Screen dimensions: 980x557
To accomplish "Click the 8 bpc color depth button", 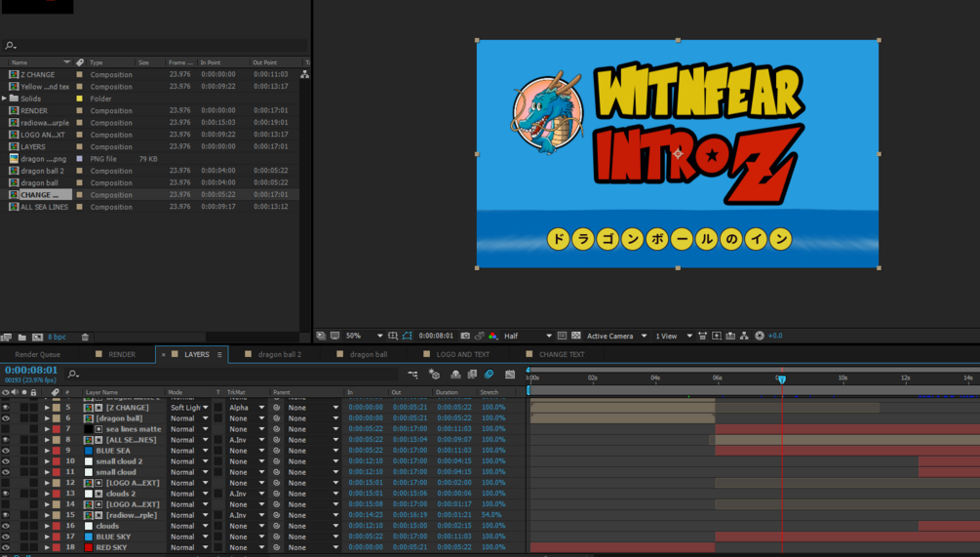I will (57, 337).
